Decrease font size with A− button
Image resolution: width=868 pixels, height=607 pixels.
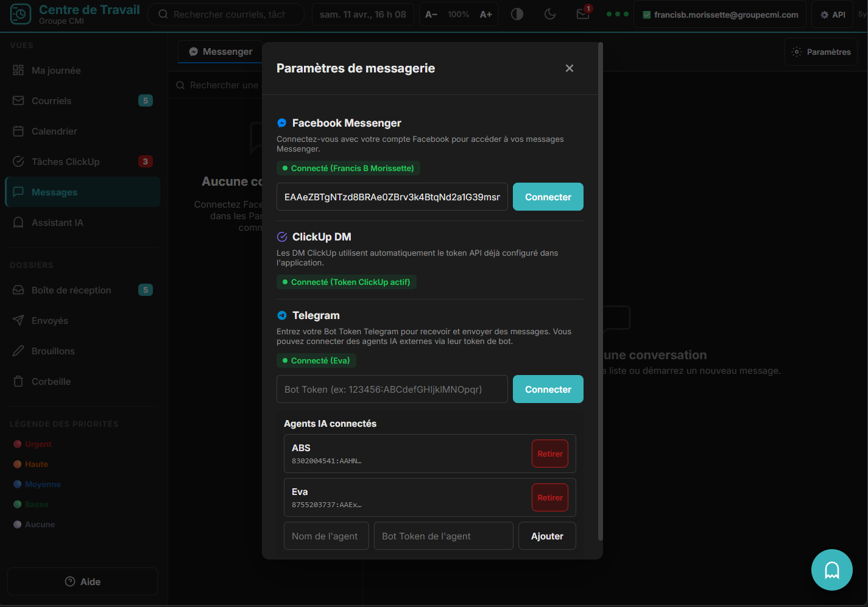(x=431, y=14)
